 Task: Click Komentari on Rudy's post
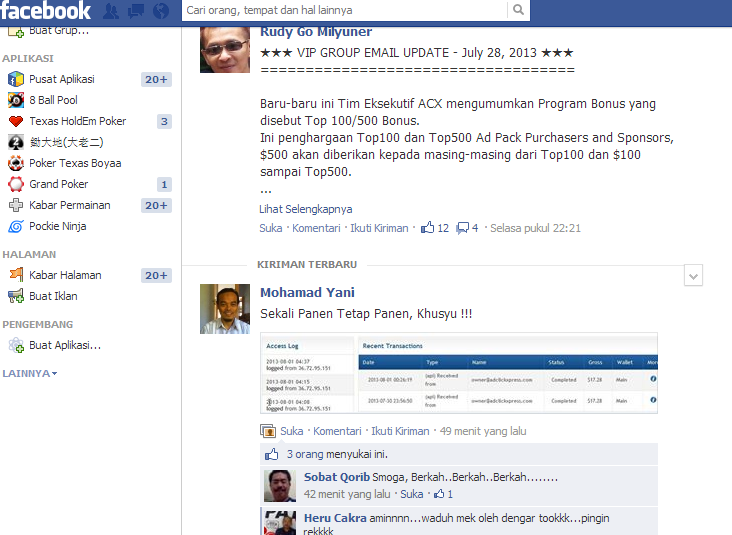(316, 228)
